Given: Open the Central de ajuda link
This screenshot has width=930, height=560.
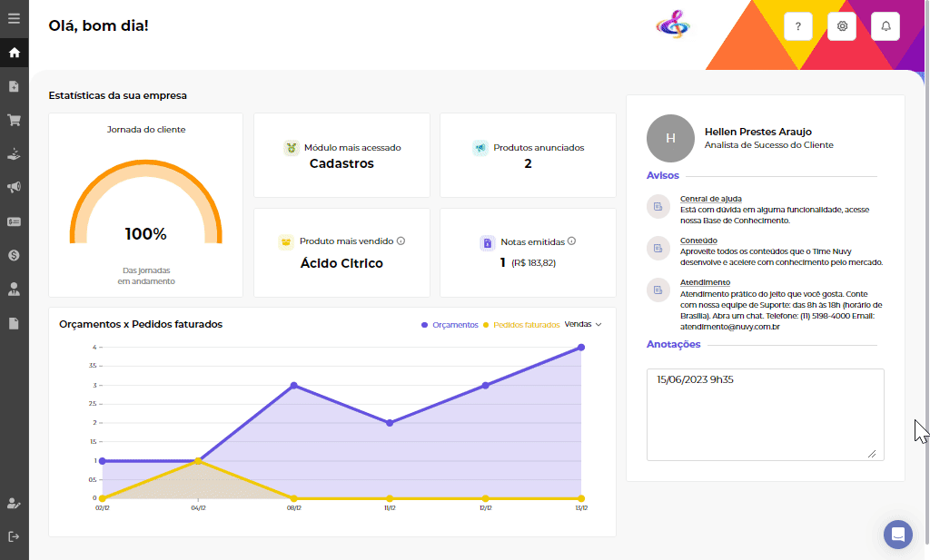Looking at the screenshot, I should pos(710,199).
